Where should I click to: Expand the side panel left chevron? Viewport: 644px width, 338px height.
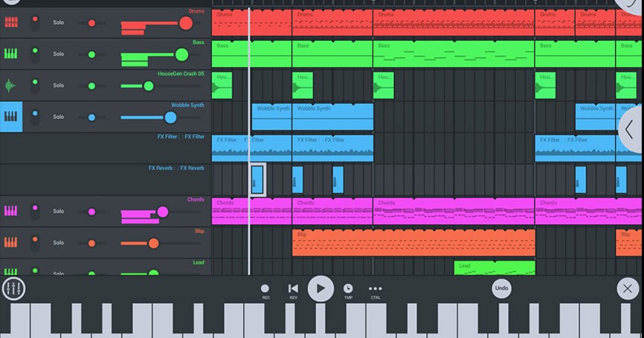pos(631,130)
